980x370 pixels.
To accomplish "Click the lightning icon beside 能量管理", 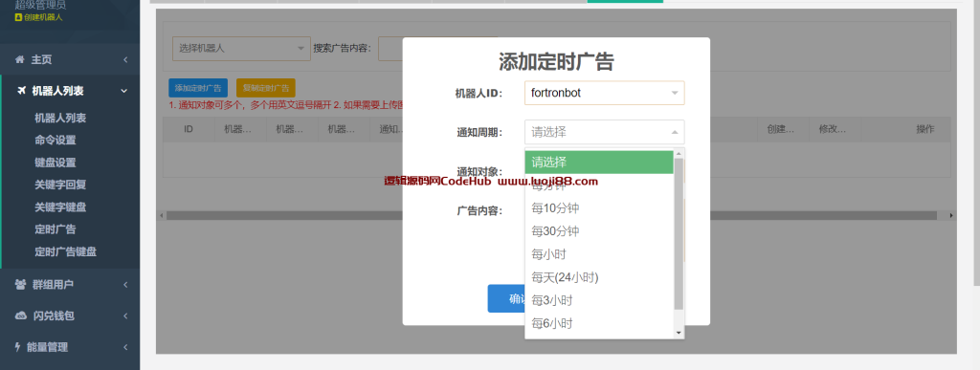I will point(17,347).
